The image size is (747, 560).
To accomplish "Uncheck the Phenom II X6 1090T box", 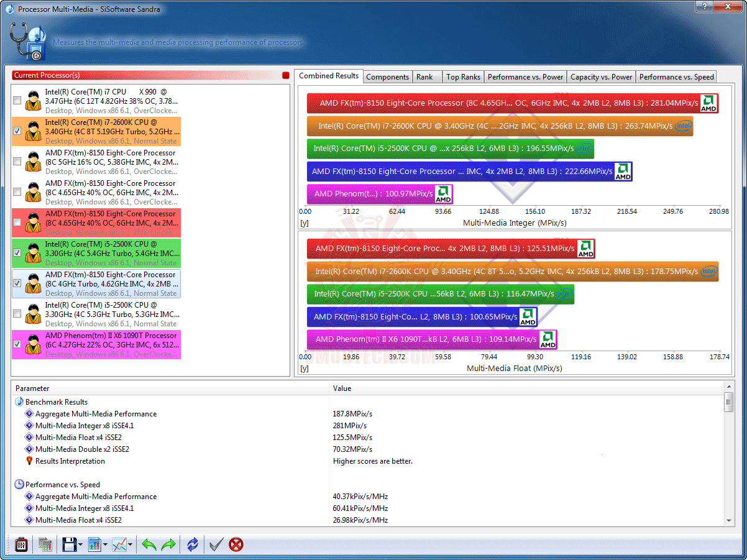I will coord(17,344).
